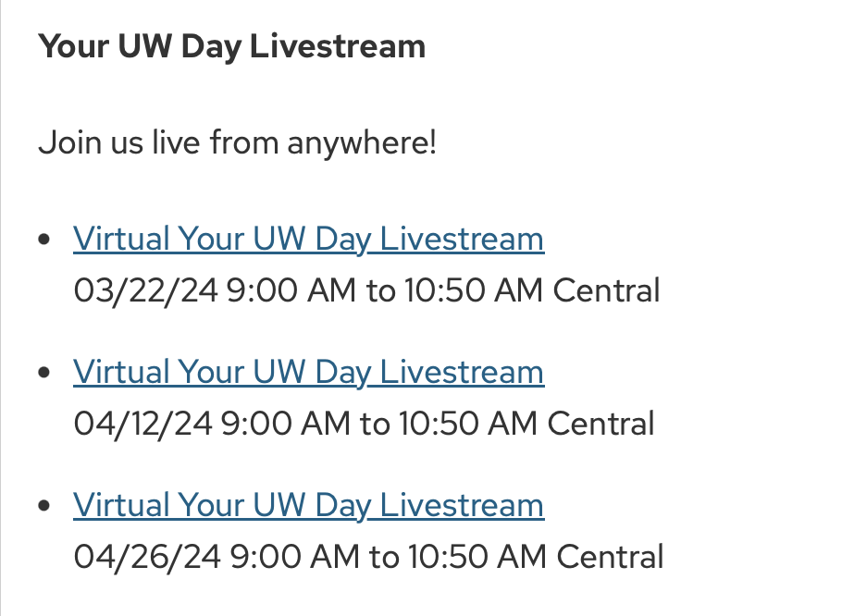Click 10:50 AM end time for 04/12/24
Viewport: 842px width, 616px height.
(468, 424)
